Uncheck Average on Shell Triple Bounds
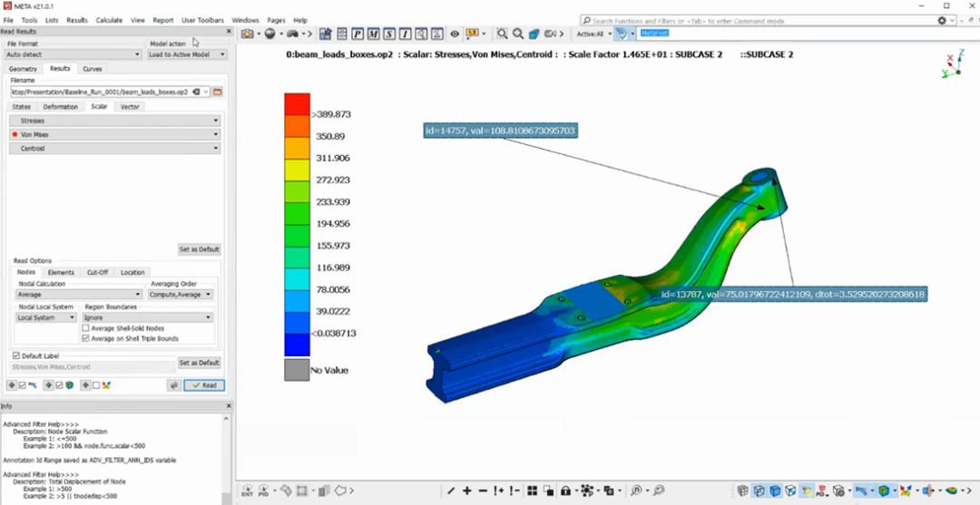Screen dimensions: 980x505 pyautogui.click(x=85, y=338)
